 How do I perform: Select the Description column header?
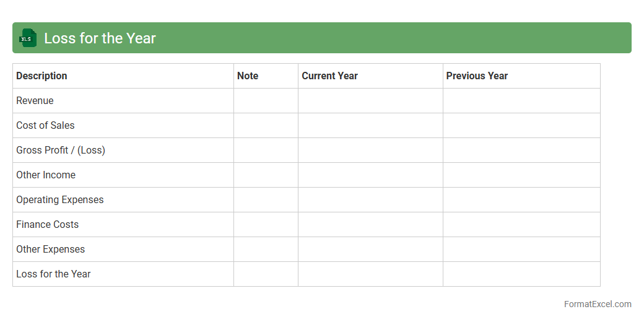tap(41, 76)
